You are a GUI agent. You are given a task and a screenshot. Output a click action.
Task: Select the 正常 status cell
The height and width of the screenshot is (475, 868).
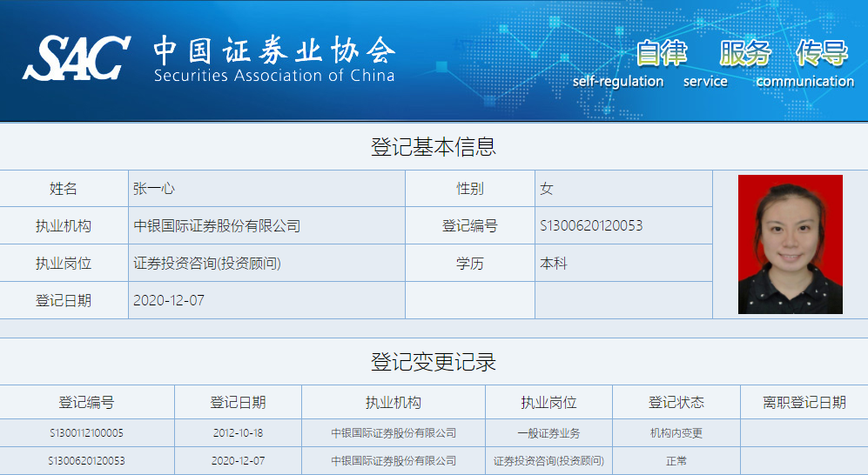click(x=676, y=460)
